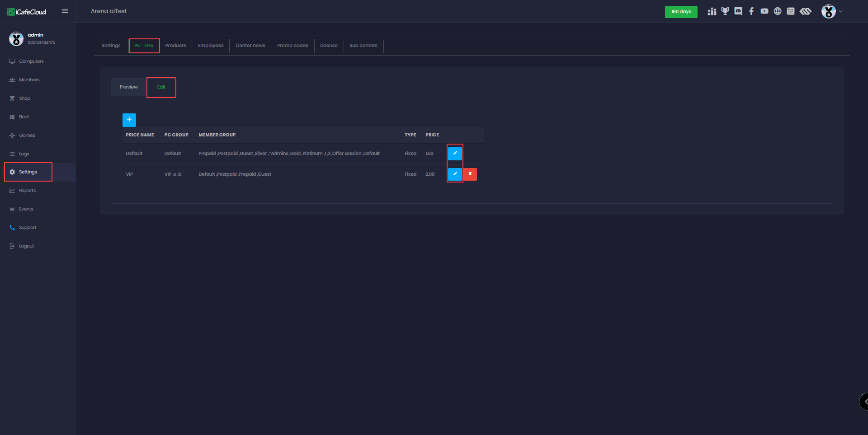Delete the VIP price row

470,174
